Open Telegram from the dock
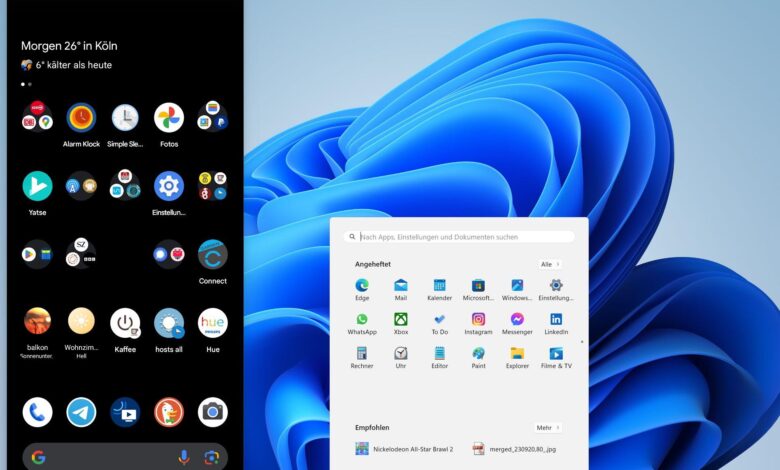The image size is (780, 470). [x=81, y=412]
